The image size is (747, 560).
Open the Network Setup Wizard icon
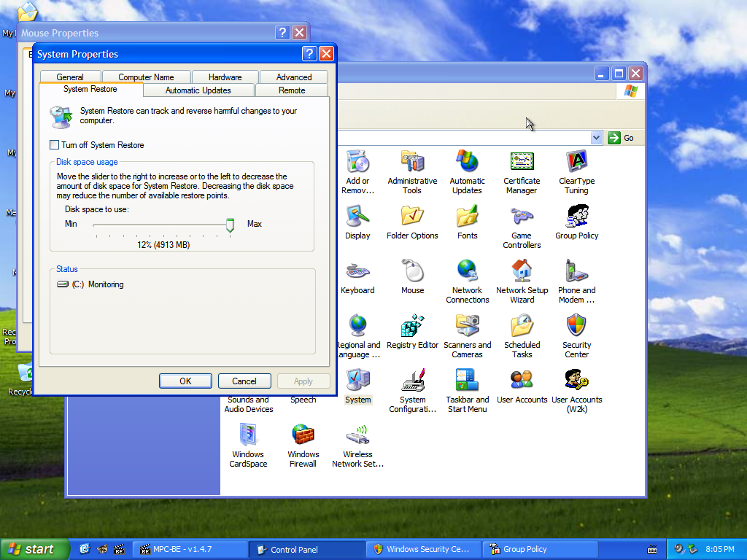(522, 272)
